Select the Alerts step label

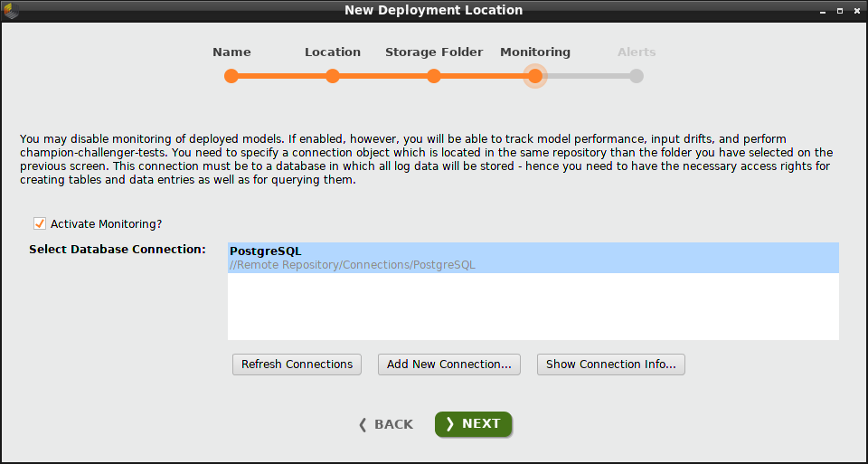coord(637,52)
